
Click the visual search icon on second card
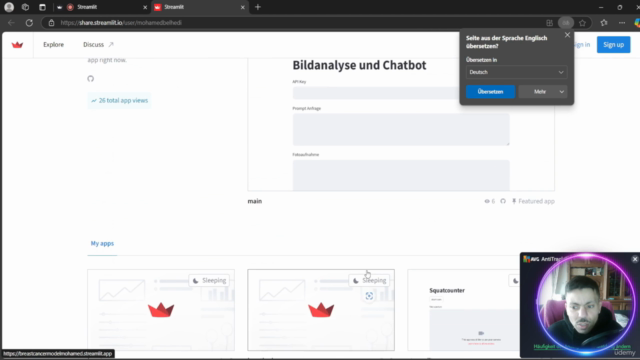pyautogui.click(x=369, y=296)
